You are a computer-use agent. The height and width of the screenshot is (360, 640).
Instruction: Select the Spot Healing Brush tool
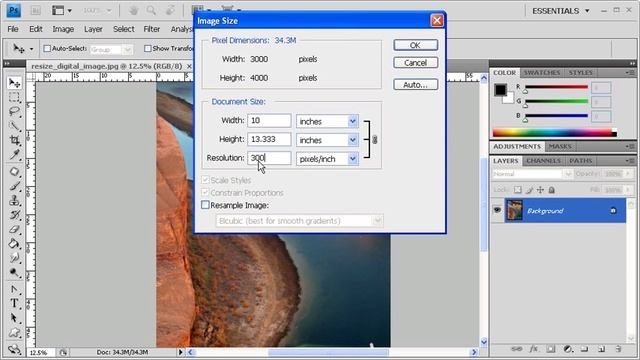[14, 171]
